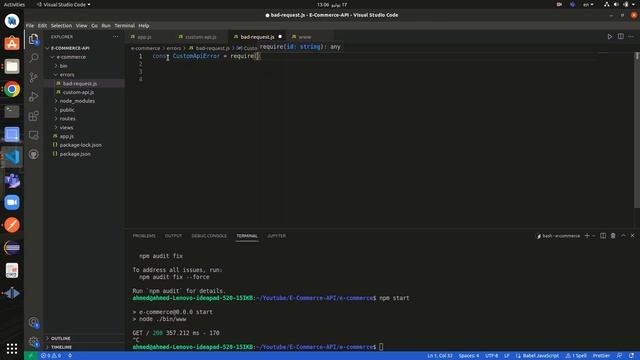Screen dimensions: 640x360
Task: Open Run and Debug view
Action: (33, 96)
